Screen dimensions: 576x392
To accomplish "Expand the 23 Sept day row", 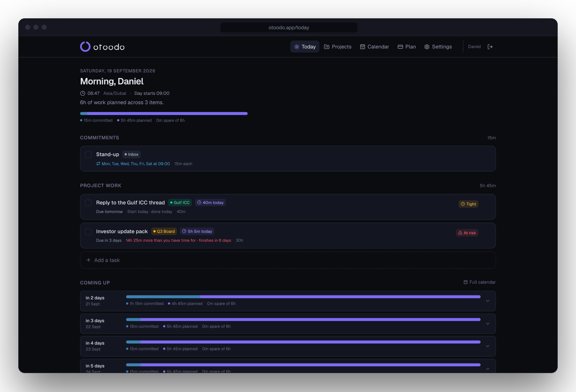I will 488,346.
